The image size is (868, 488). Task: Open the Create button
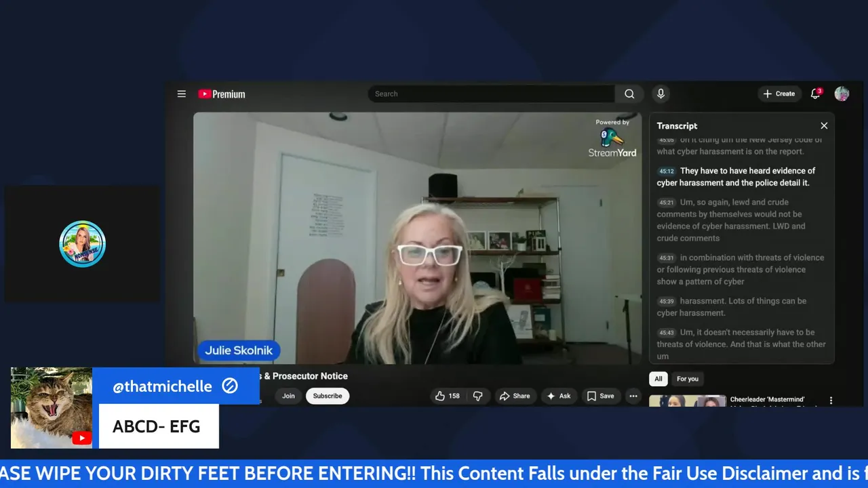point(779,94)
